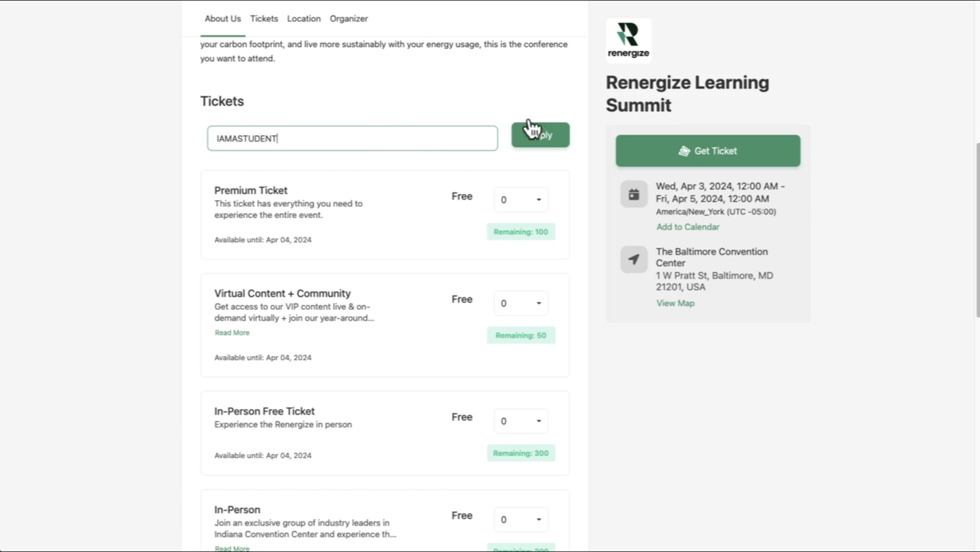980x552 pixels.
Task: Open In-Person Free Ticket quantity dropdown
Action: click(x=521, y=421)
